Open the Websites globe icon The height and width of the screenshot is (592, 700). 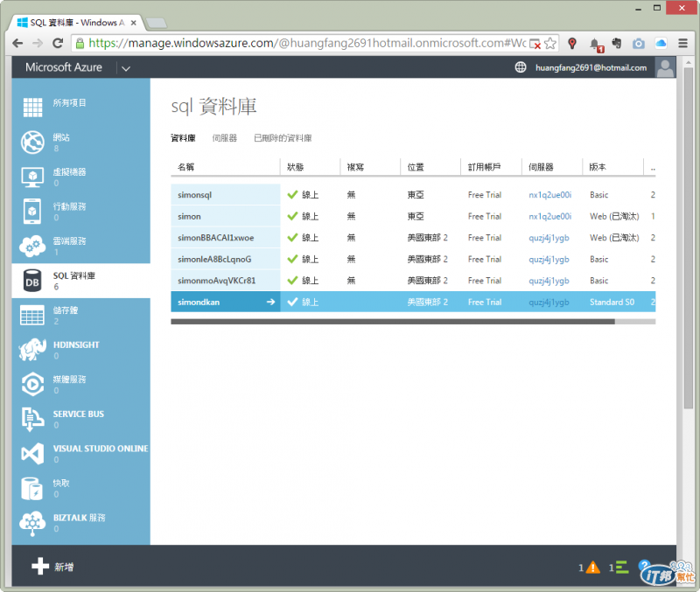coord(32,143)
